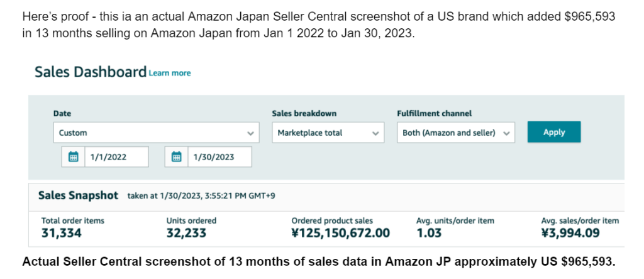Viewport: 644px width, 279px height.
Task: Click the snapshot timestamp text
Action: [201, 195]
